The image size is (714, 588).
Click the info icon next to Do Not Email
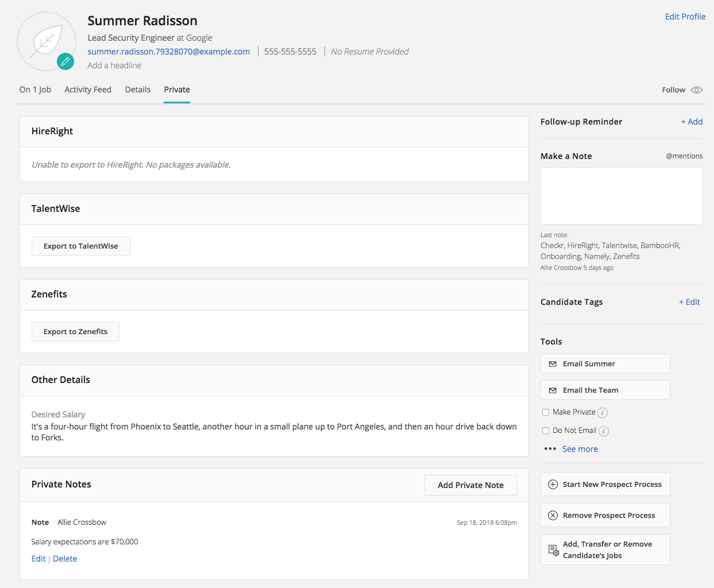pyautogui.click(x=604, y=431)
